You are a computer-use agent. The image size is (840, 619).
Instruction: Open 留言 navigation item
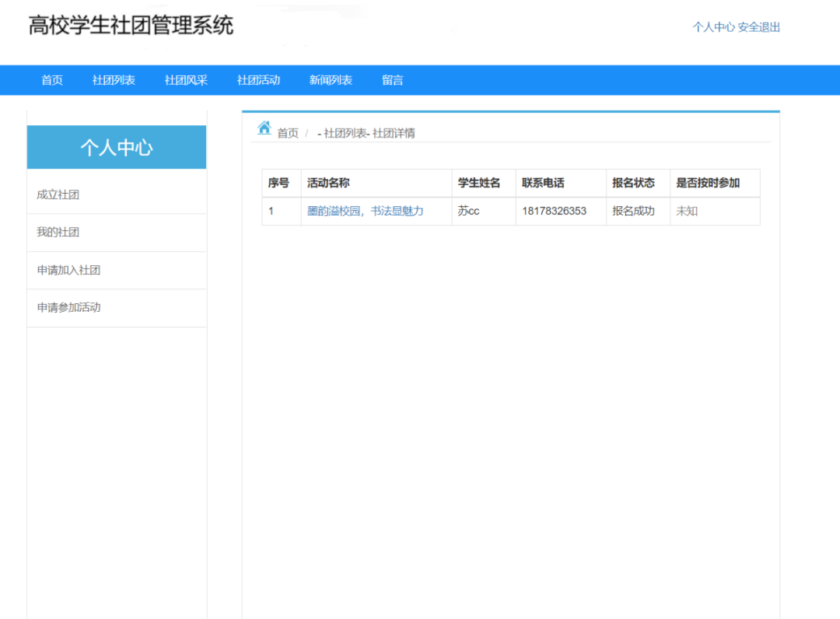[392, 80]
